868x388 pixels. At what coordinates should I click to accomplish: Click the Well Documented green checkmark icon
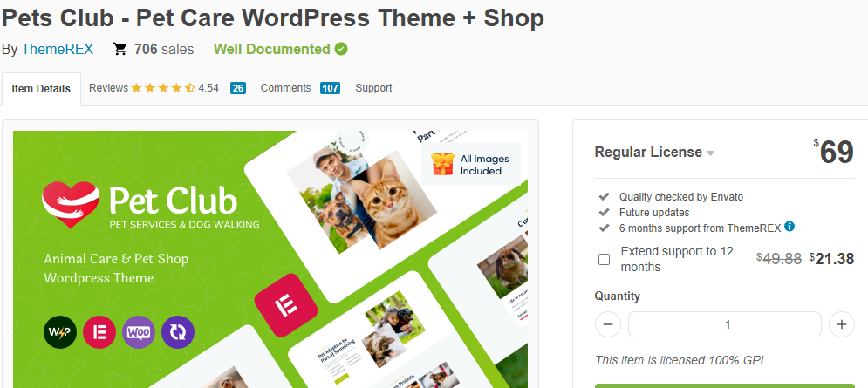pos(341,49)
